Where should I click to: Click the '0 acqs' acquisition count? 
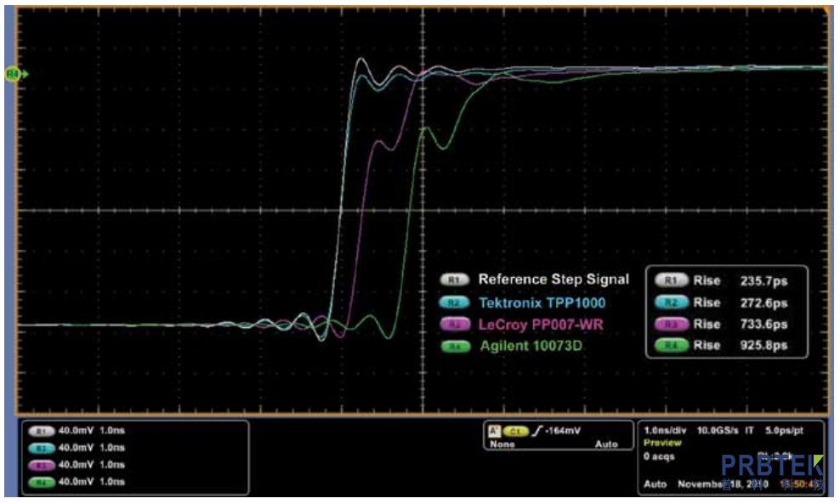pyautogui.click(x=659, y=457)
